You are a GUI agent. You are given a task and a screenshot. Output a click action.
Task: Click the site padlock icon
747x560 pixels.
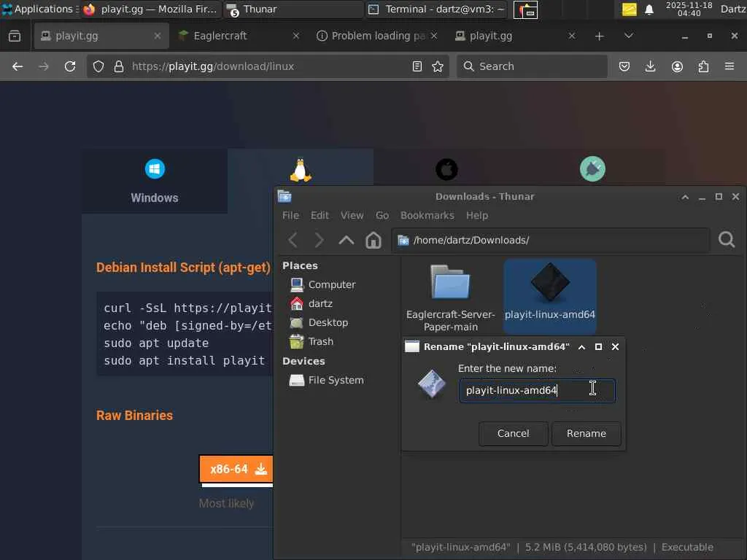click(x=119, y=66)
